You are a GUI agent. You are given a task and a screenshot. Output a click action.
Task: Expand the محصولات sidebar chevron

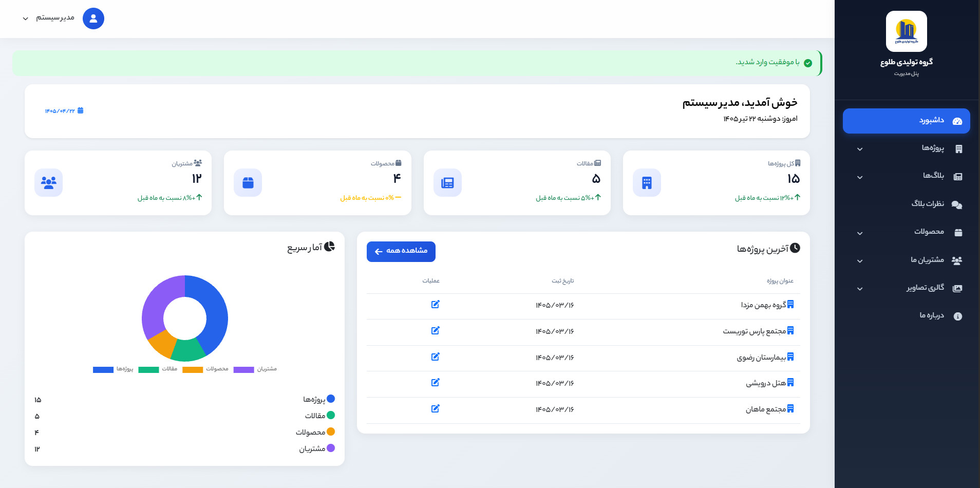860,233
